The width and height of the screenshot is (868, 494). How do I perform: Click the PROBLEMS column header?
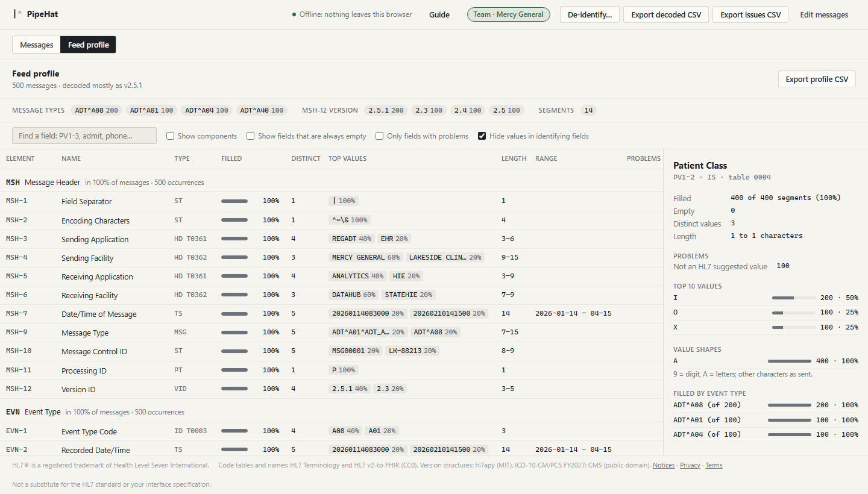pyautogui.click(x=644, y=158)
